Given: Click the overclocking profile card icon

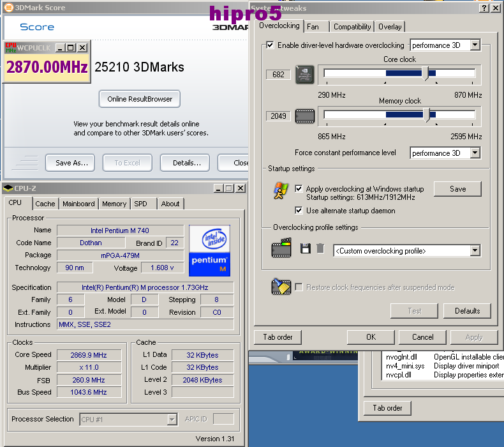Looking at the screenshot, I should (281, 248).
